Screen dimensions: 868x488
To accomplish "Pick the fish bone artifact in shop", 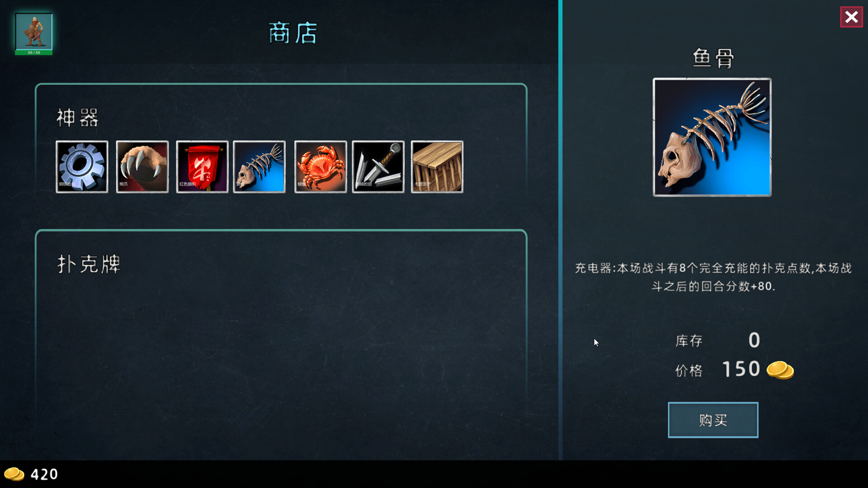I will tap(259, 167).
